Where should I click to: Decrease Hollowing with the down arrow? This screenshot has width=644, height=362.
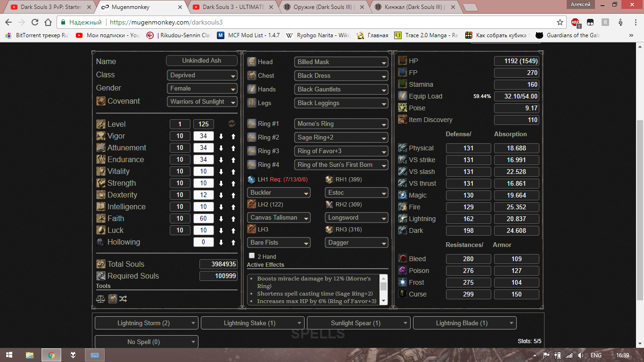pyautogui.click(x=221, y=242)
